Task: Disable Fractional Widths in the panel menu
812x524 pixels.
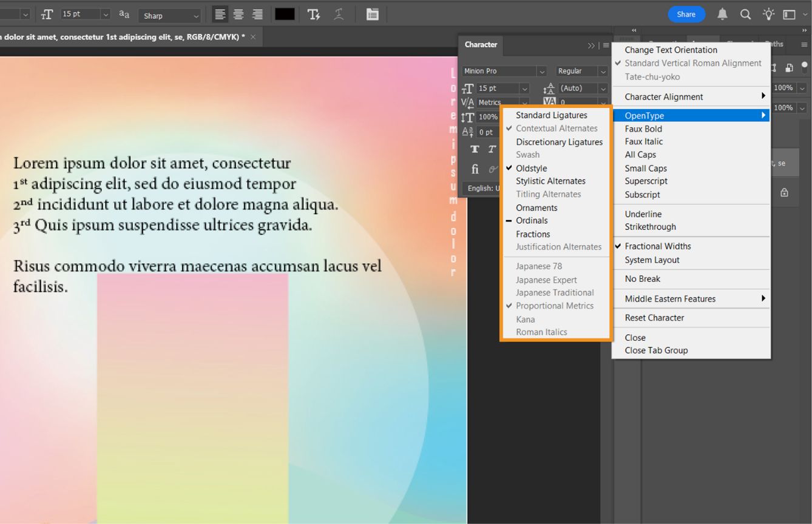Action: pyautogui.click(x=660, y=246)
